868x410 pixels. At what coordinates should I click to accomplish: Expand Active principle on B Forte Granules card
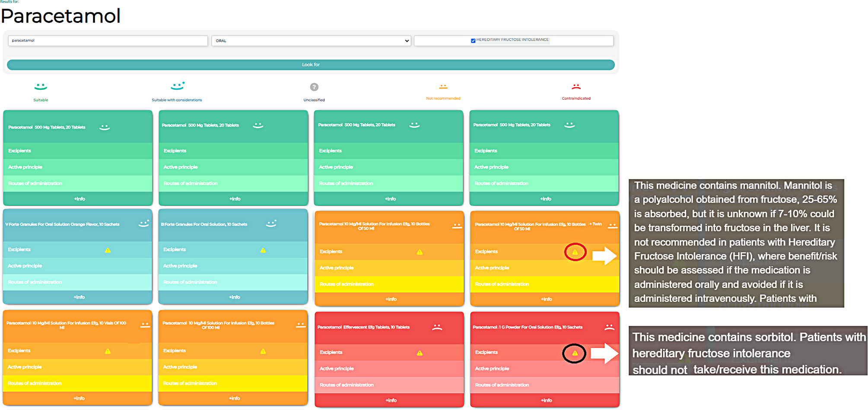233,266
